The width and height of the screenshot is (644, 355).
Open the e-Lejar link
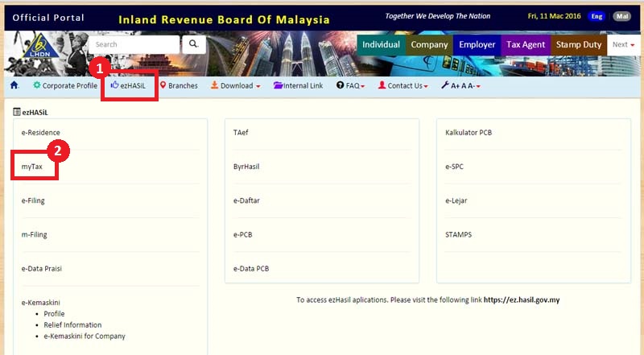(456, 200)
